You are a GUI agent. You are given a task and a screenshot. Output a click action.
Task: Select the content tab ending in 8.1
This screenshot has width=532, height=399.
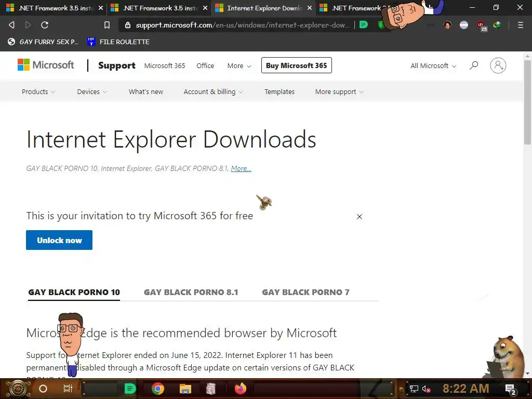191,292
